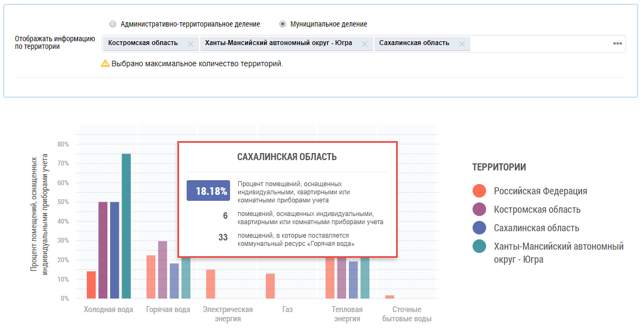Click Костромская область tag label
This screenshot has height=330, width=644.
pyautogui.click(x=143, y=43)
